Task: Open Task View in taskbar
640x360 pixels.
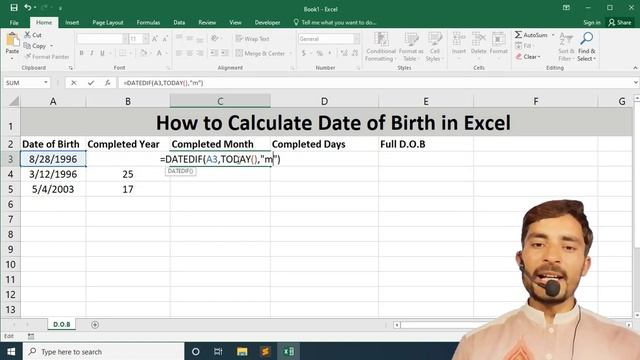Action: [218, 351]
